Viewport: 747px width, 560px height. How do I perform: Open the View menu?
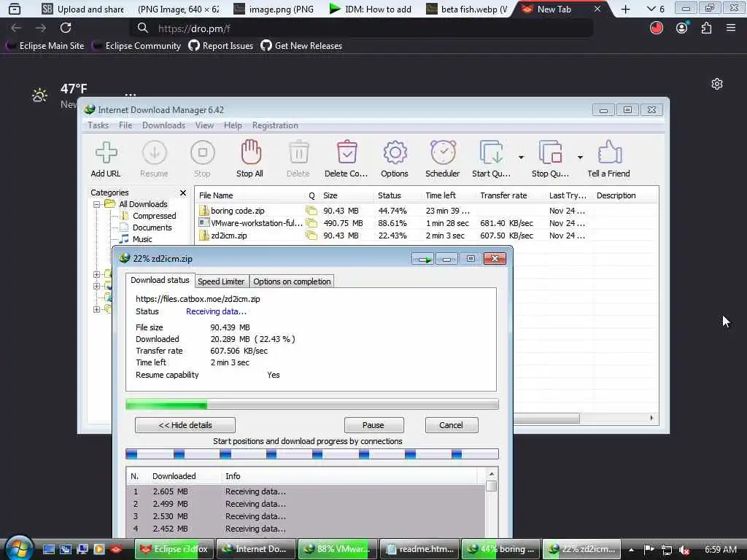[204, 125]
